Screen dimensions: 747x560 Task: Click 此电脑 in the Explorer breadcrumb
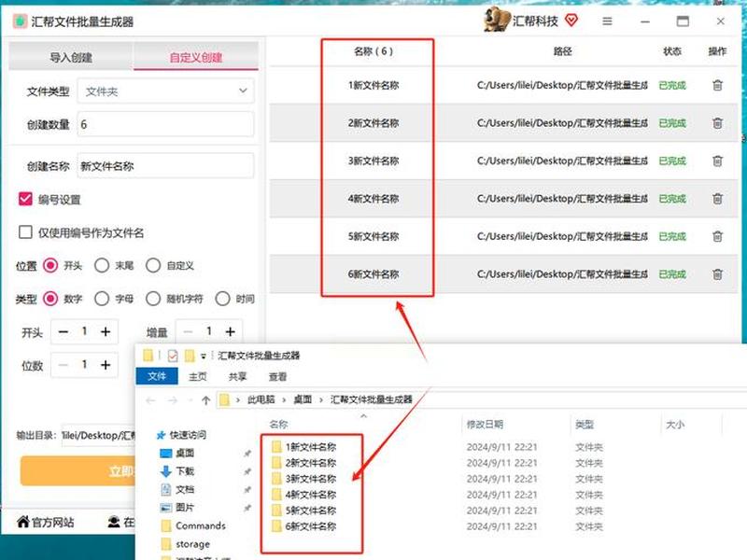261,399
